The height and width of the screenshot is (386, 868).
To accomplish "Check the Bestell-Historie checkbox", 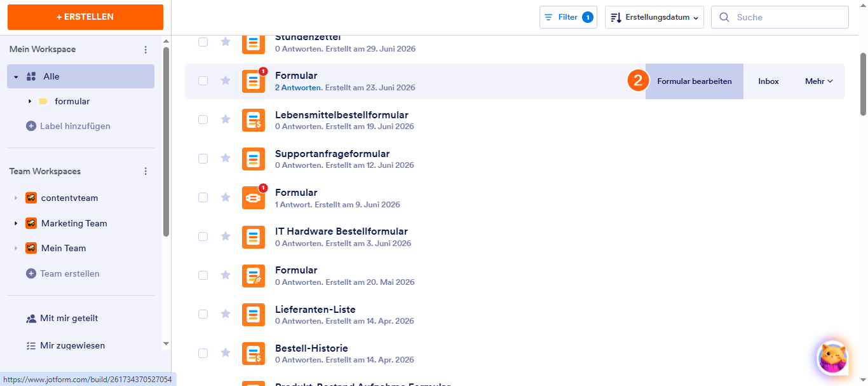I will 203,352.
